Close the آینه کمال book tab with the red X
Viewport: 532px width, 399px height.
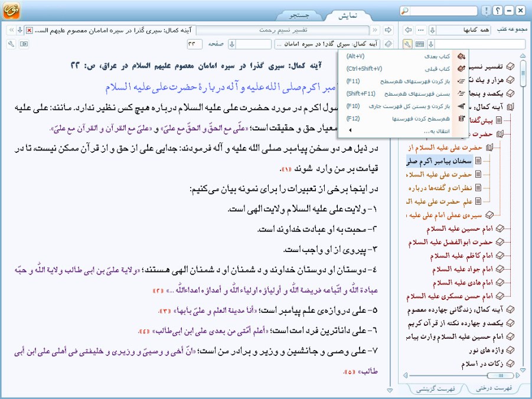pyautogui.click(x=30, y=31)
